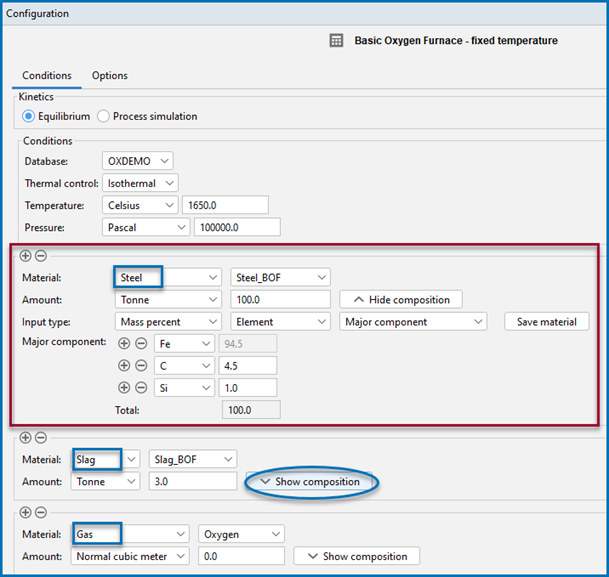The width and height of the screenshot is (609, 577).
Task: Click the Gas amount field showing 0.0
Action: (241, 556)
